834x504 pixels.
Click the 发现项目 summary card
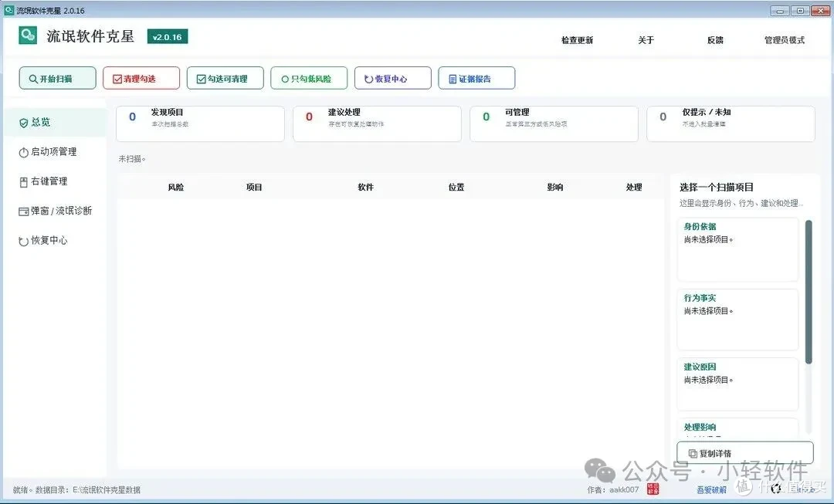click(200, 123)
